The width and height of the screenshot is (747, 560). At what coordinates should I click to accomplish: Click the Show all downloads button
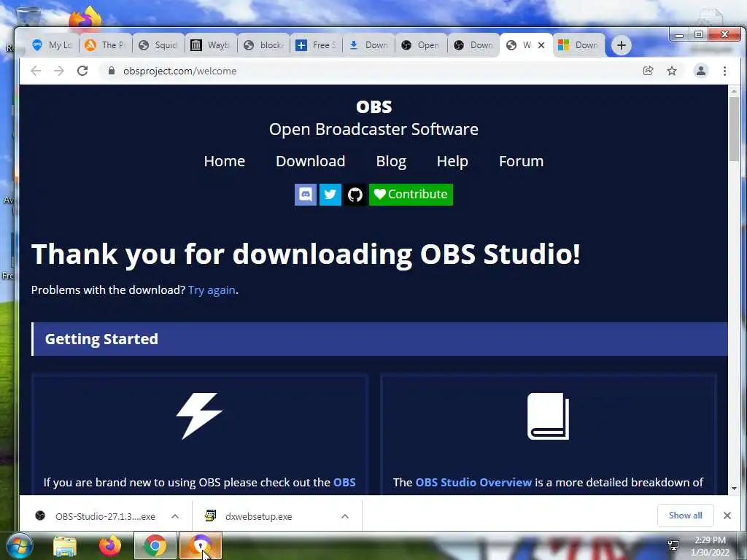pos(685,516)
